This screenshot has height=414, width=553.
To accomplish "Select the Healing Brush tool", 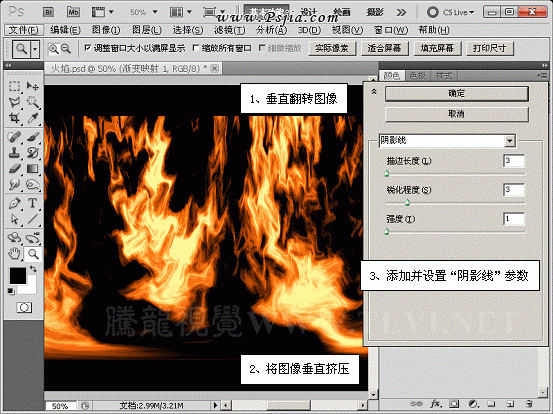I will (x=14, y=136).
